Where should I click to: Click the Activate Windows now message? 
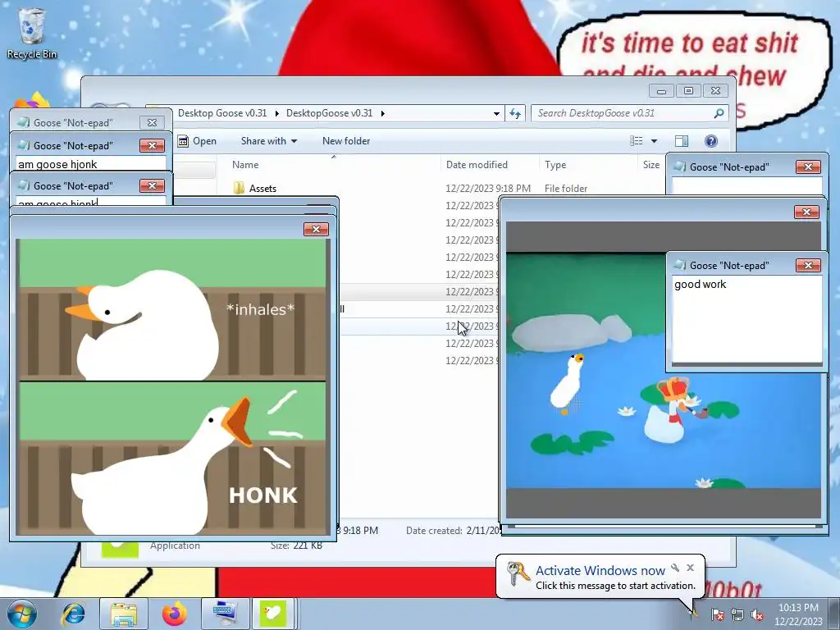point(600,571)
